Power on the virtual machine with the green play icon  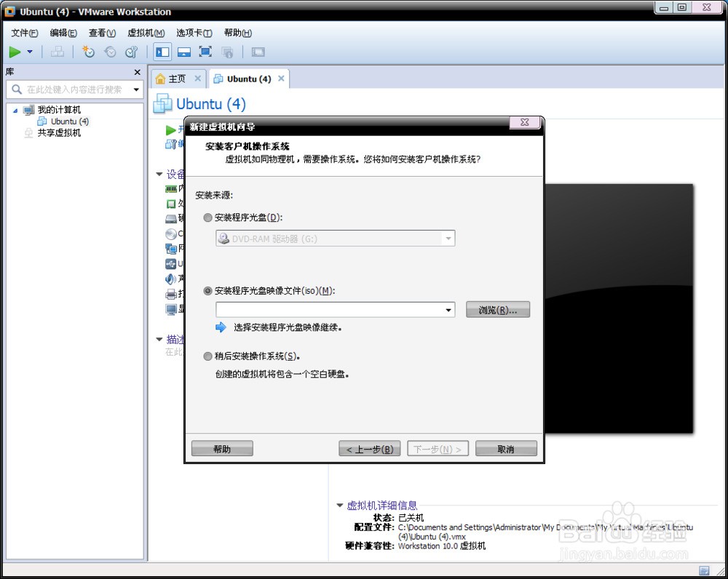point(15,52)
